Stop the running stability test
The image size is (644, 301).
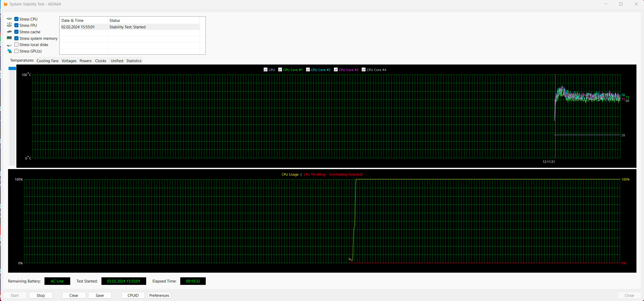[41, 295]
